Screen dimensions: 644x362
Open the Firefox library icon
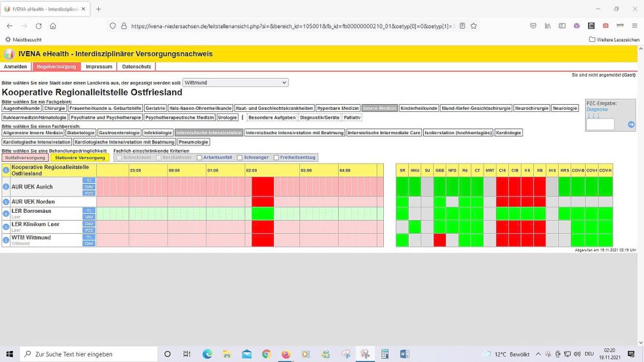pyautogui.click(x=548, y=26)
